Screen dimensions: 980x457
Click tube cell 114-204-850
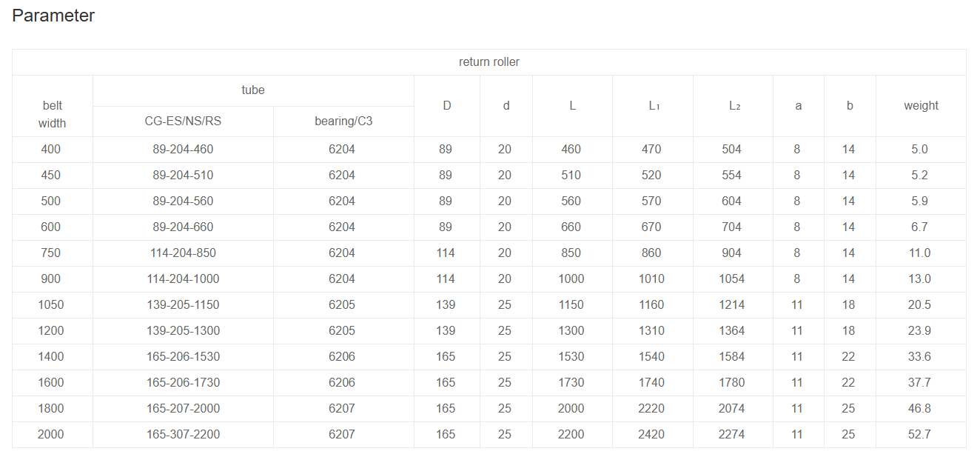click(x=183, y=253)
